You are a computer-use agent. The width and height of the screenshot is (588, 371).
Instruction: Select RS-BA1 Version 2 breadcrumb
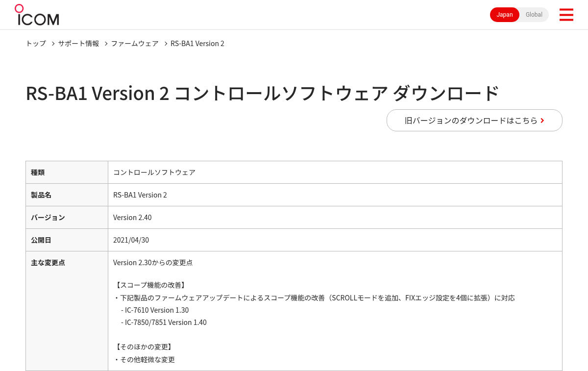click(197, 44)
